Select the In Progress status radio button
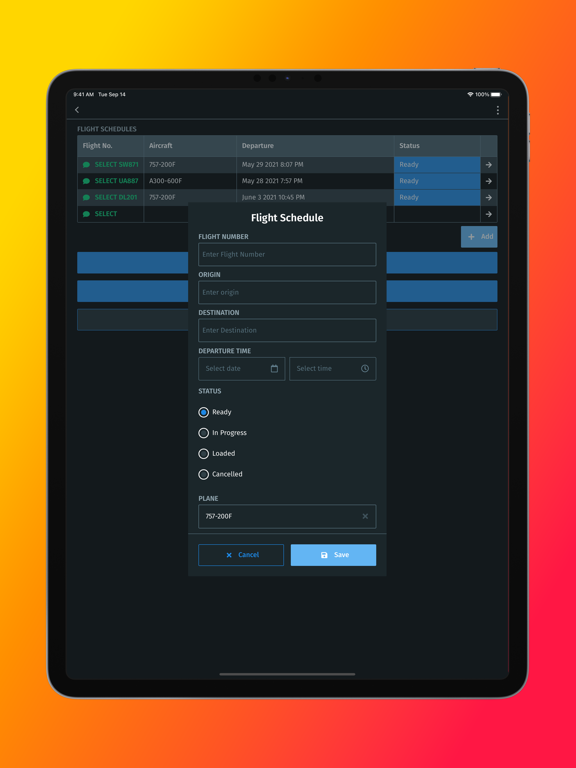This screenshot has height=768, width=576. tap(203, 433)
